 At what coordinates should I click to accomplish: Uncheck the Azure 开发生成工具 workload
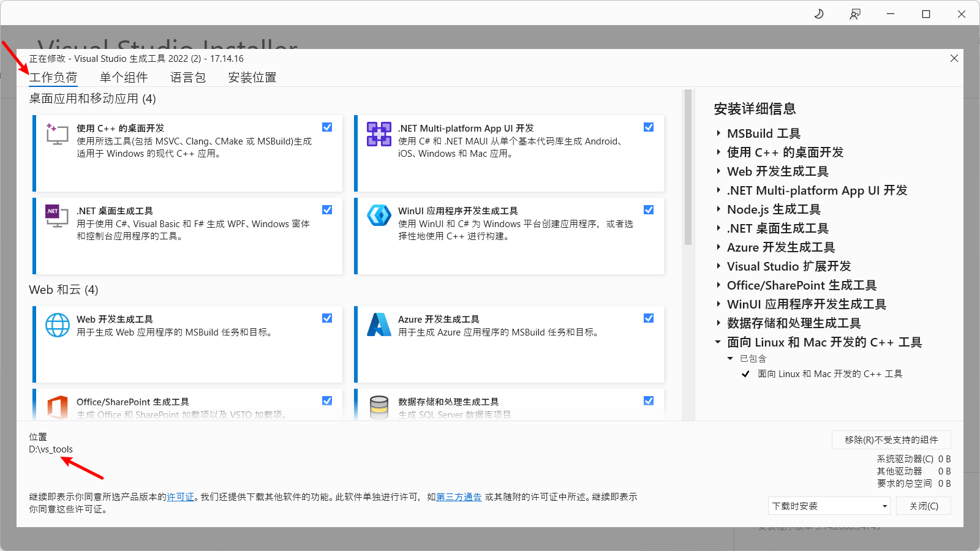pos(649,318)
